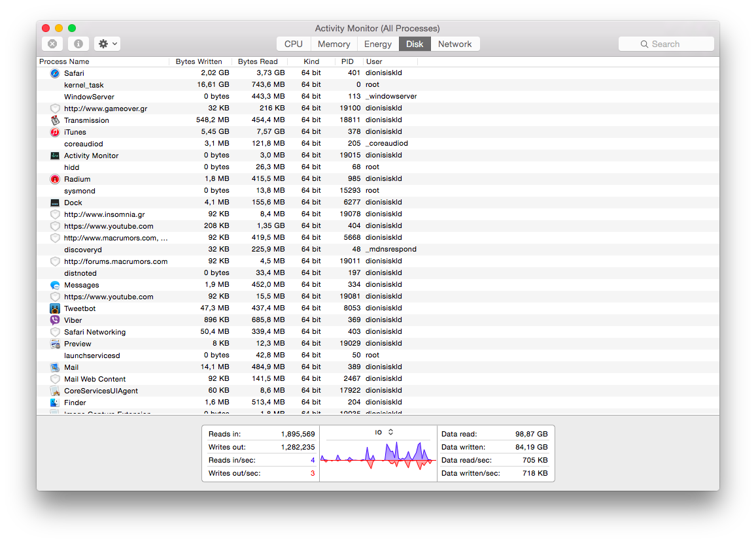
Task: Click the Data written/sec 718 KB value
Action: tap(535, 473)
